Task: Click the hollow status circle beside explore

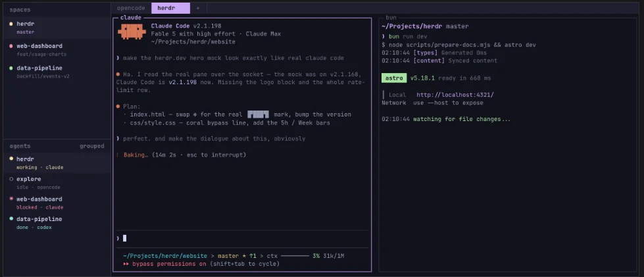Action: pos(11,179)
